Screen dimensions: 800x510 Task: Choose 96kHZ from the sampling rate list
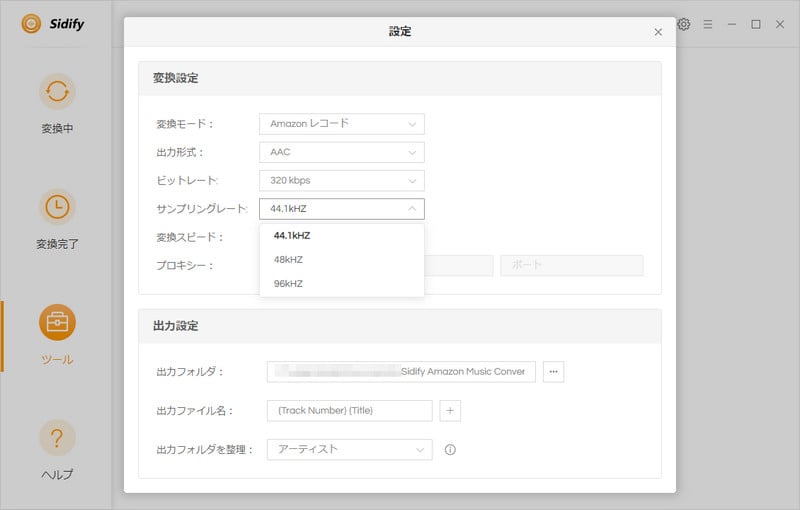pyautogui.click(x=342, y=284)
